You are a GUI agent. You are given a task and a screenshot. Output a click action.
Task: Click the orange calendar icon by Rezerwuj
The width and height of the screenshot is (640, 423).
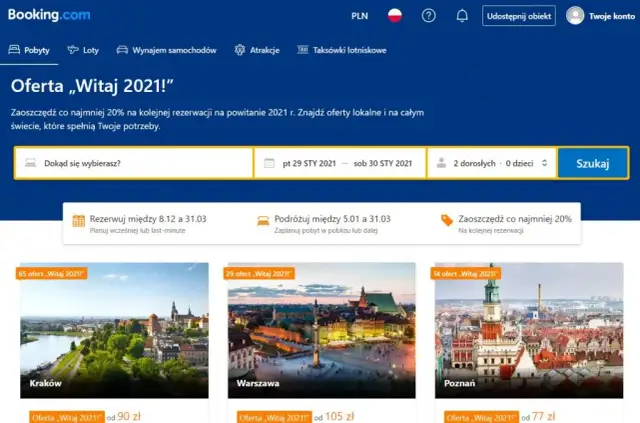pyautogui.click(x=78, y=220)
